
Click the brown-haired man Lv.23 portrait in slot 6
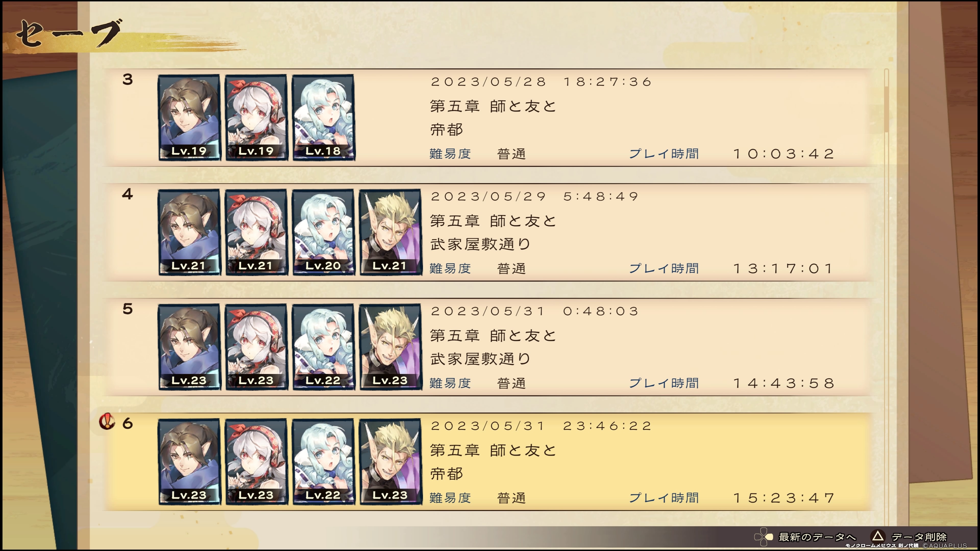tap(189, 462)
